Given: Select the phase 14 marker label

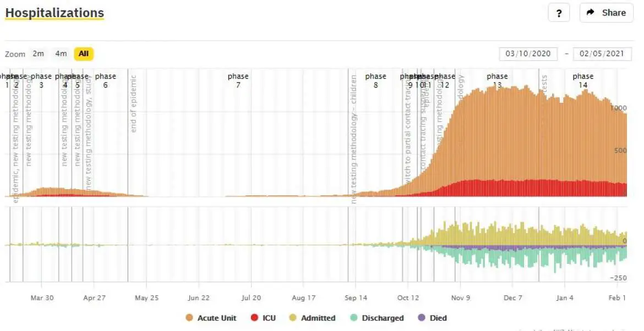Looking at the screenshot, I should (583, 80).
